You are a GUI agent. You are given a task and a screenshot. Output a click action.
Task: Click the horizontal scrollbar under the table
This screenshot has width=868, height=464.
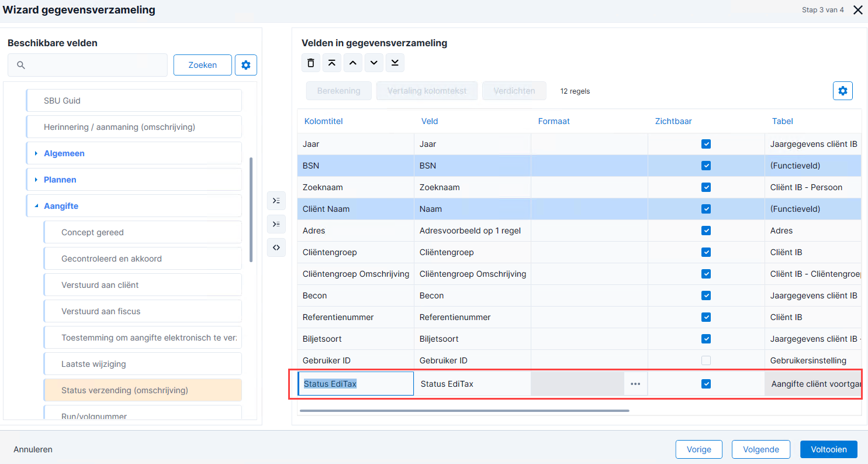(x=464, y=411)
